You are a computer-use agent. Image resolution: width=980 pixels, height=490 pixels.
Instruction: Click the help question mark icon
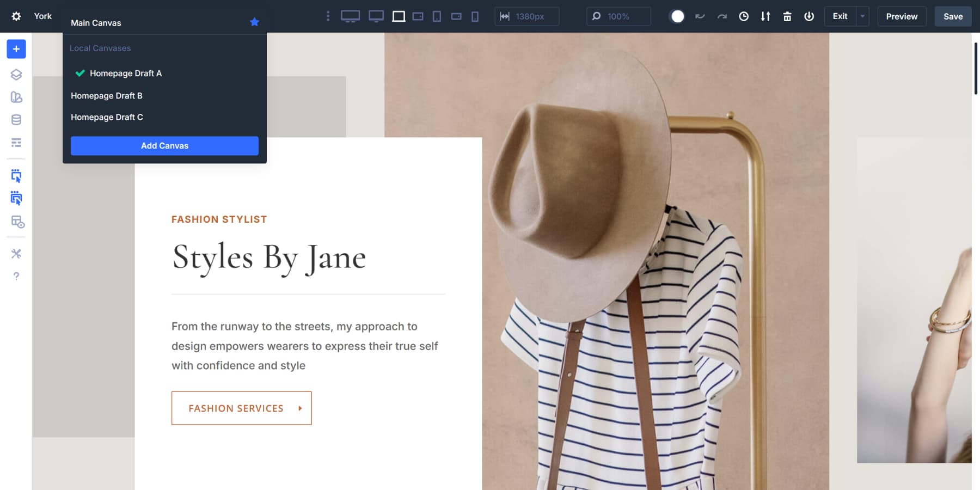click(x=16, y=276)
